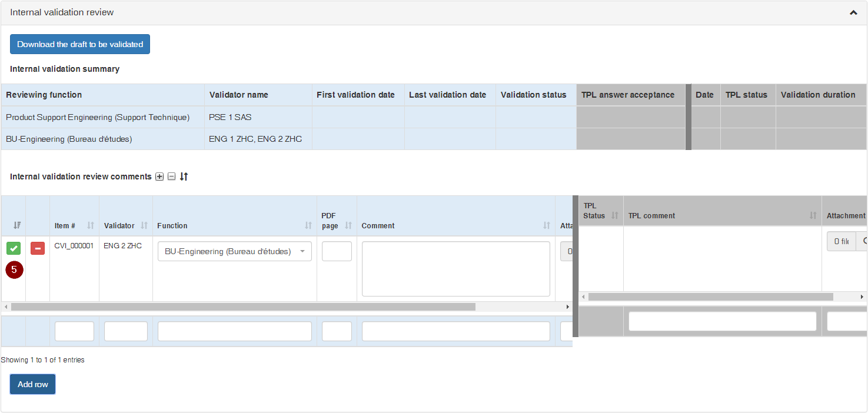Click the Add row button
868x413 pixels.
(x=33, y=384)
